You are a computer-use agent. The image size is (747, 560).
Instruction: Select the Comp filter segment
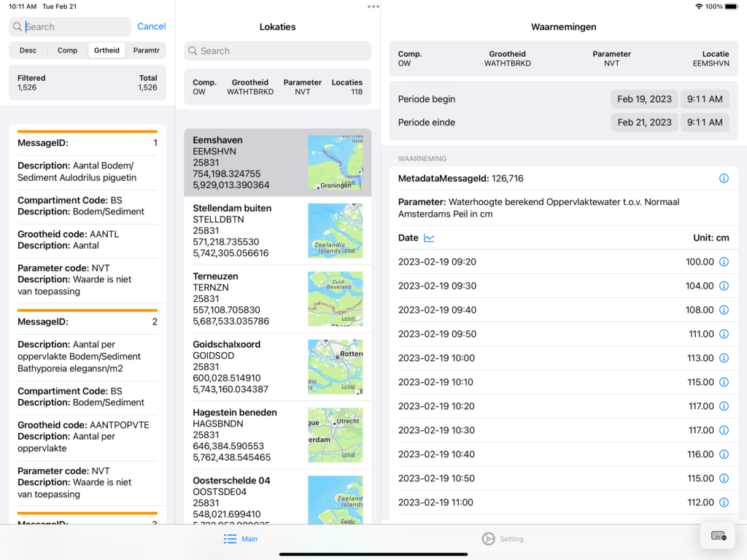67,50
